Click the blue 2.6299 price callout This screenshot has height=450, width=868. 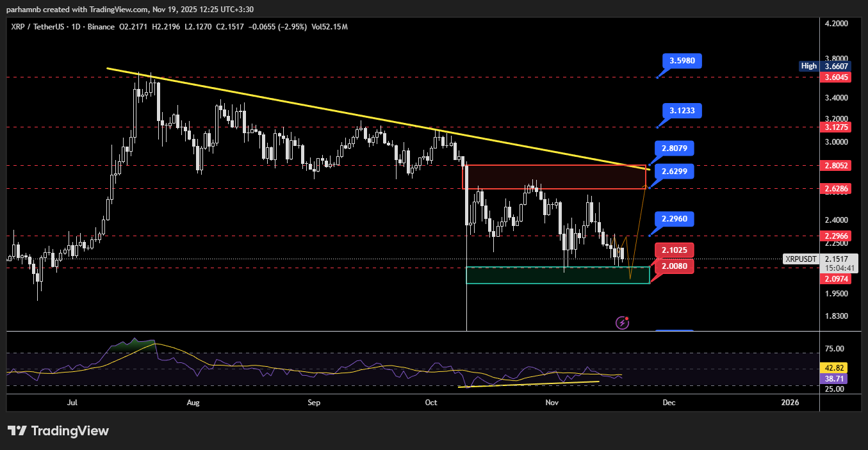(x=674, y=172)
